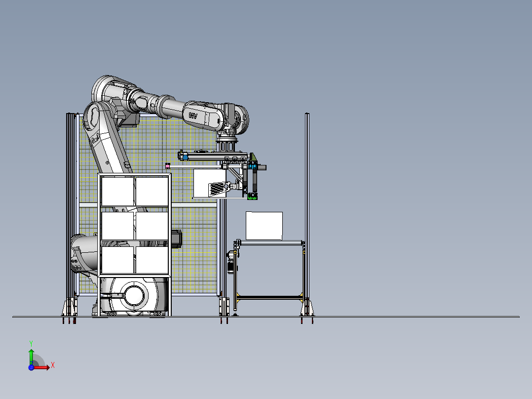Click the blue Z axis ball on the triad
532x399 pixels.
(31, 367)
